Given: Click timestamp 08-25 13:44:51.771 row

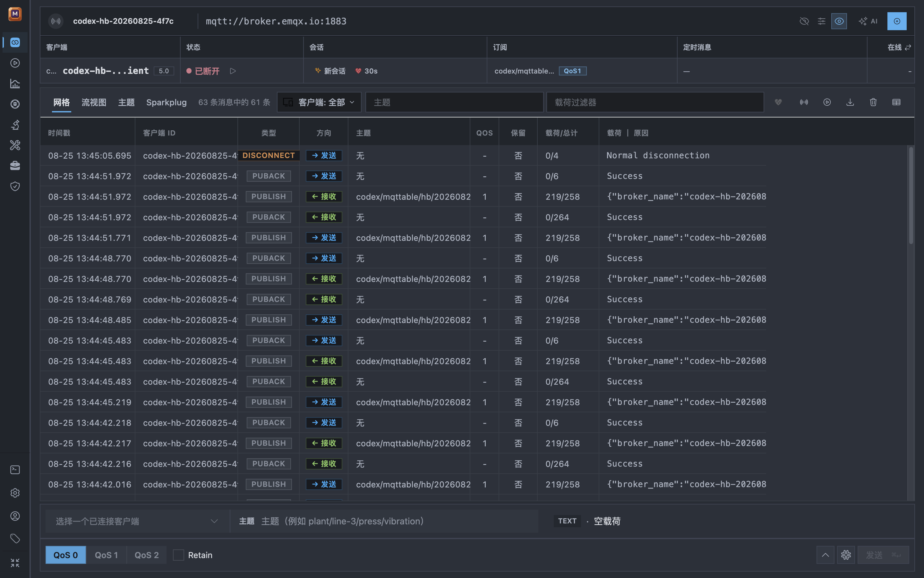Looking at the screenshot, I should point(89,238).
